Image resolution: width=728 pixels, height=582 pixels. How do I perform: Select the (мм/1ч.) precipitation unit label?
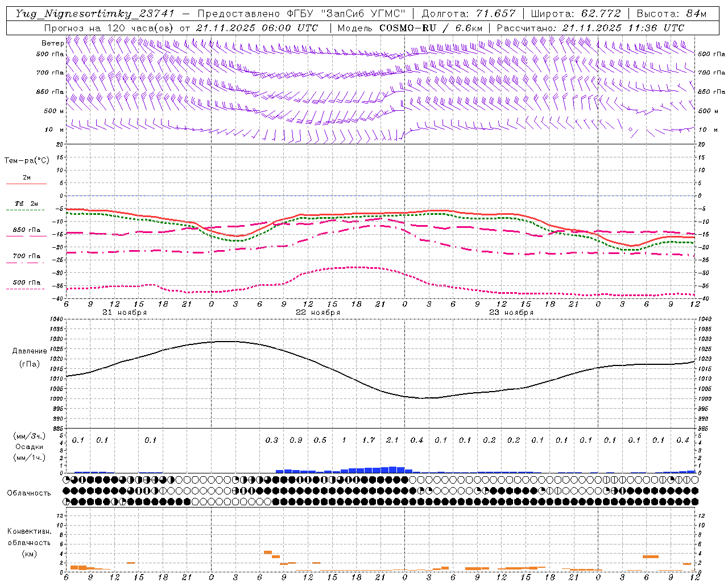pyautogui.click(x=30, y=458)
